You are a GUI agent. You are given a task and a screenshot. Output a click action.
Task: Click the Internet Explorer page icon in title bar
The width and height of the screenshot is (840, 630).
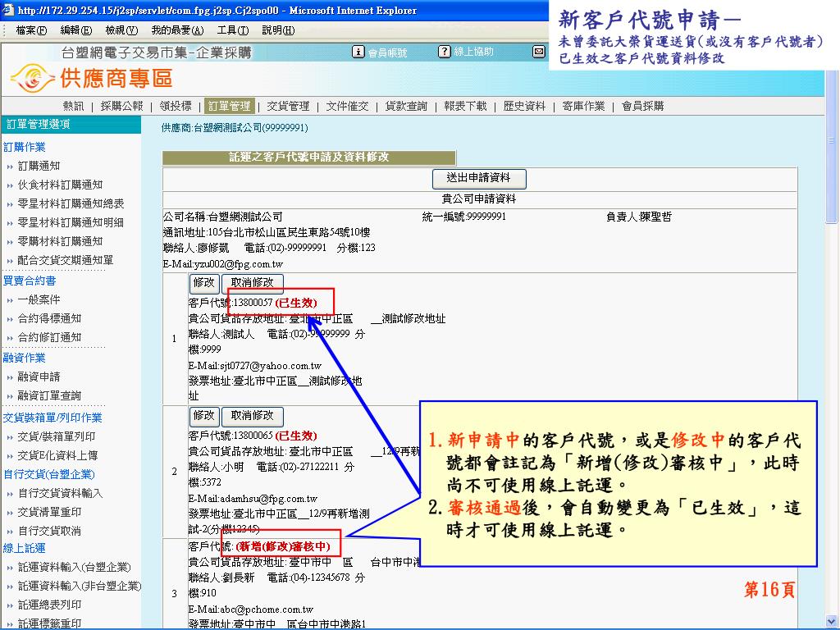pos(8,10)
